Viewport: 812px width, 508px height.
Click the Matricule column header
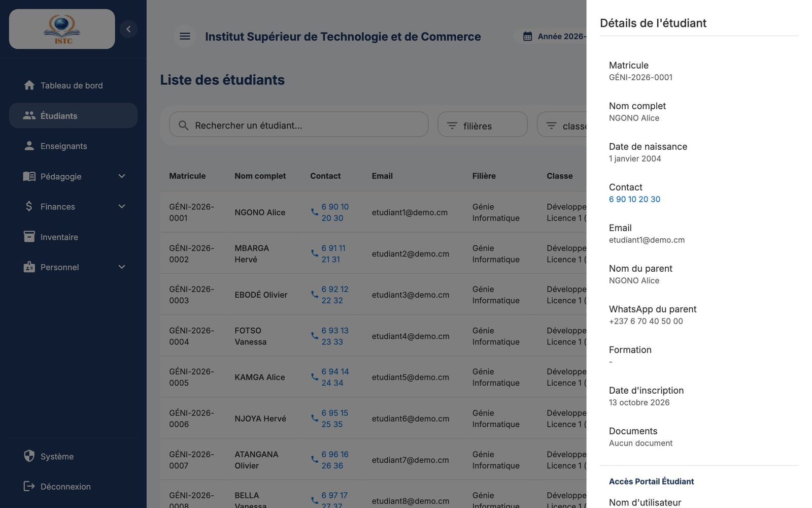(x=187, y=176)
